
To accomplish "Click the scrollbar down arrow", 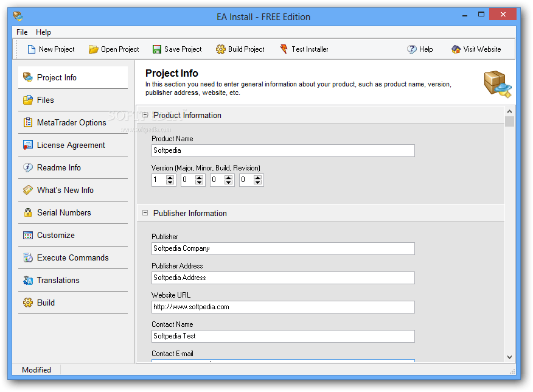I will click(x=509, y=357).
